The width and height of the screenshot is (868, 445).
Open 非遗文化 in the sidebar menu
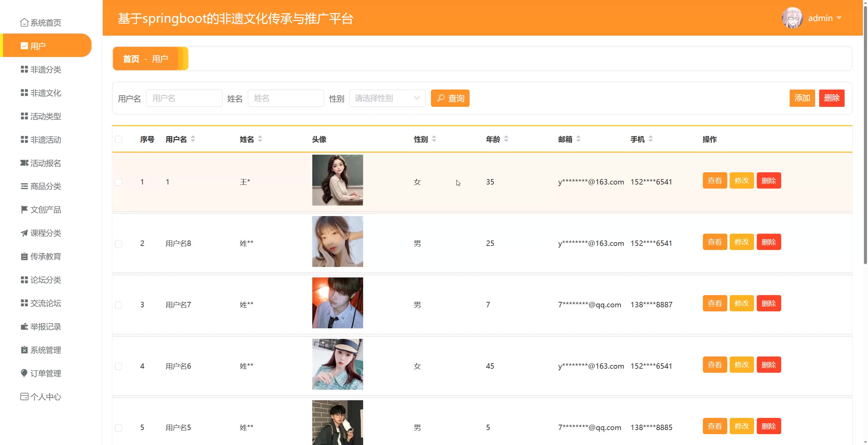coord(45,93)
